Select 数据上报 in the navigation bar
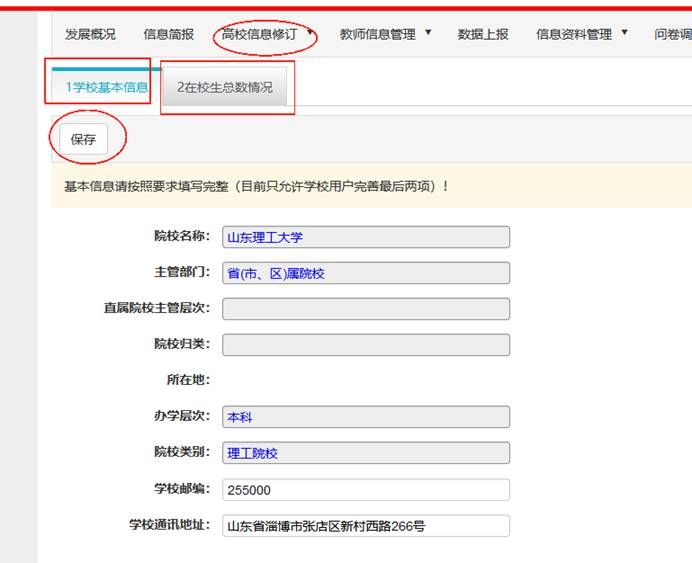 (483, 34)
